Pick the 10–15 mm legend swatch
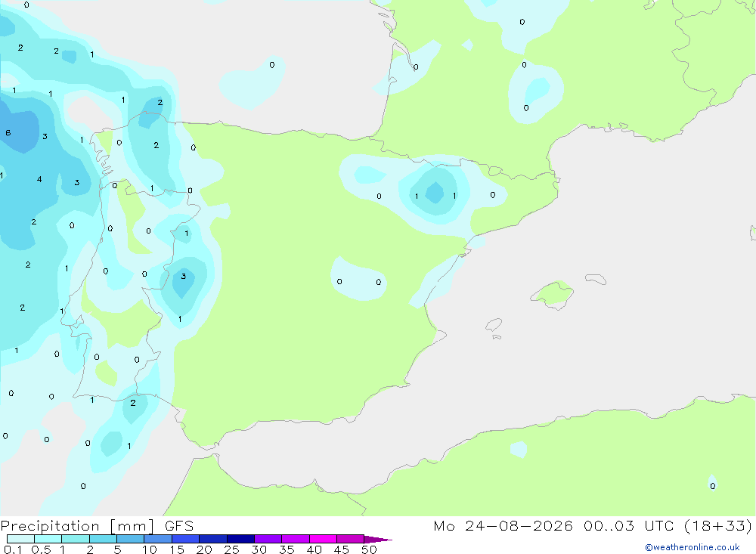 coord(158,539)
